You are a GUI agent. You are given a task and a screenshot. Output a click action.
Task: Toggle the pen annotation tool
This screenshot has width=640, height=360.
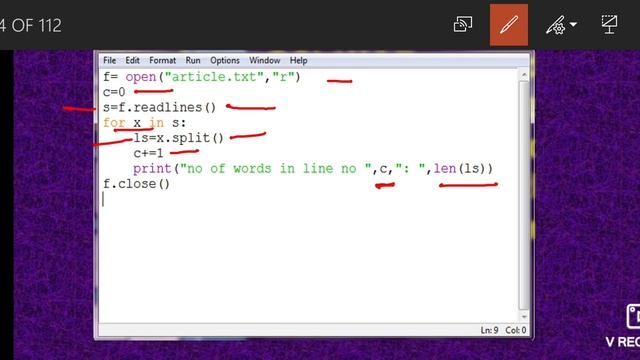(x=509, y=25)
